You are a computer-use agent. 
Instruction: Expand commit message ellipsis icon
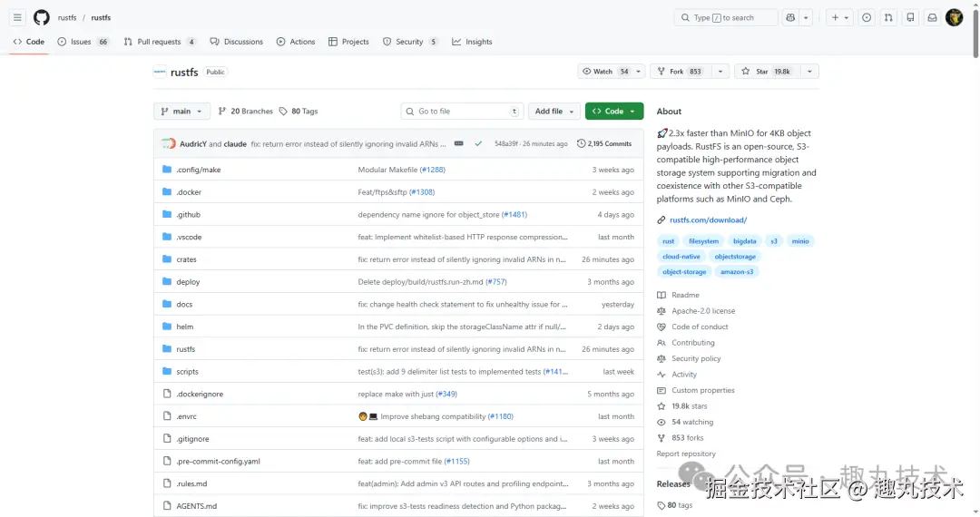pyautogui.click(x=459, y=143)
